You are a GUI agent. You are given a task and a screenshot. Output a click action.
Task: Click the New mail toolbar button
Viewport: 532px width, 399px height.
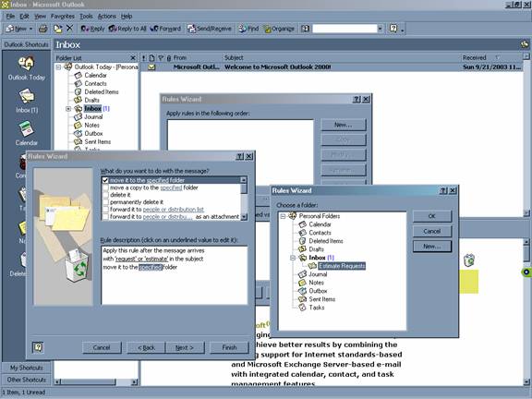coord(16,29)
